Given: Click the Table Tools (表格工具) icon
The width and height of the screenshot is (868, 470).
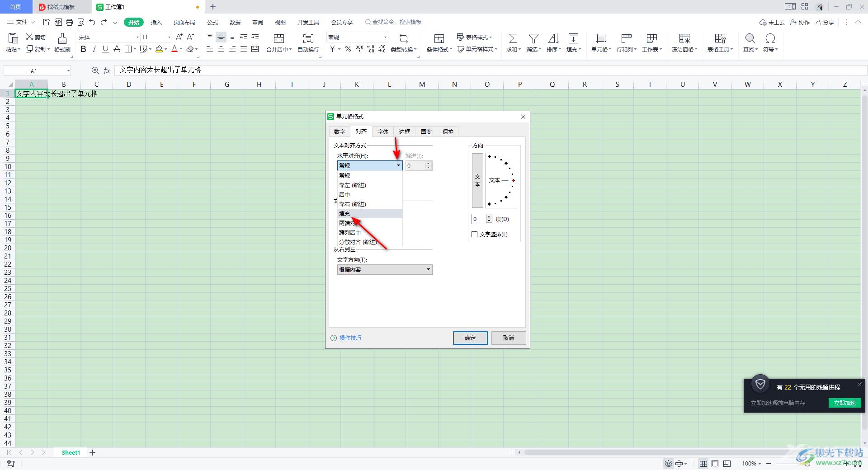Looking at the screenshot, I should pyautogui.click(x=720, y=38).
